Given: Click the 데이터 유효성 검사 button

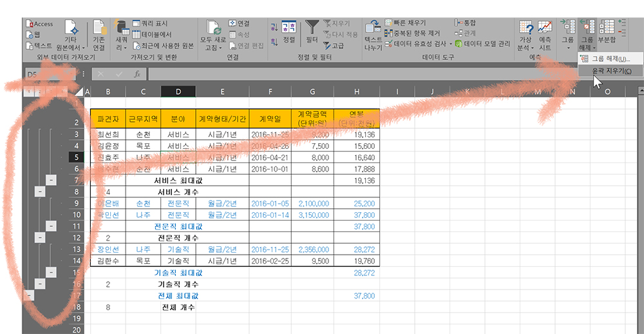Looking at the screenshot, I should pos(415,43).
